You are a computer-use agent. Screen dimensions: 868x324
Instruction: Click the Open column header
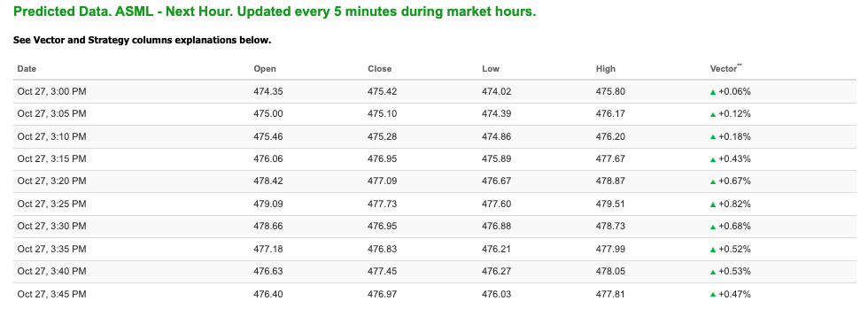click(x=265, y=69)
